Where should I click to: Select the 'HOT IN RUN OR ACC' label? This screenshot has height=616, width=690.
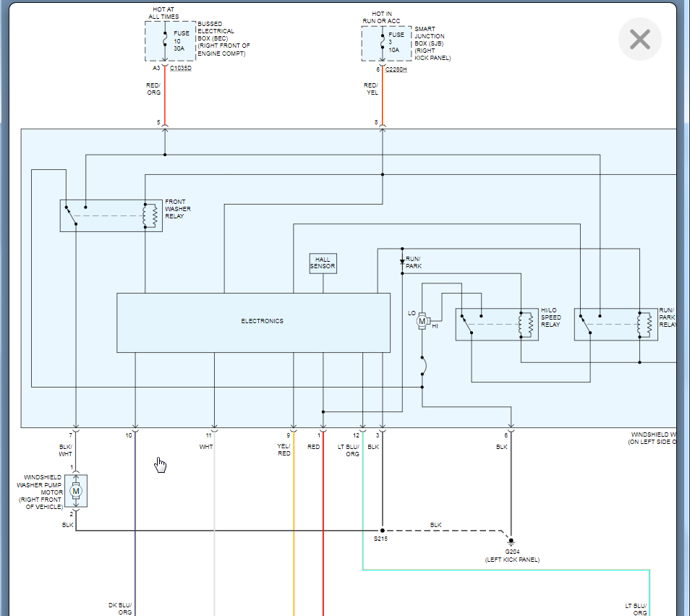click(381, 17)
